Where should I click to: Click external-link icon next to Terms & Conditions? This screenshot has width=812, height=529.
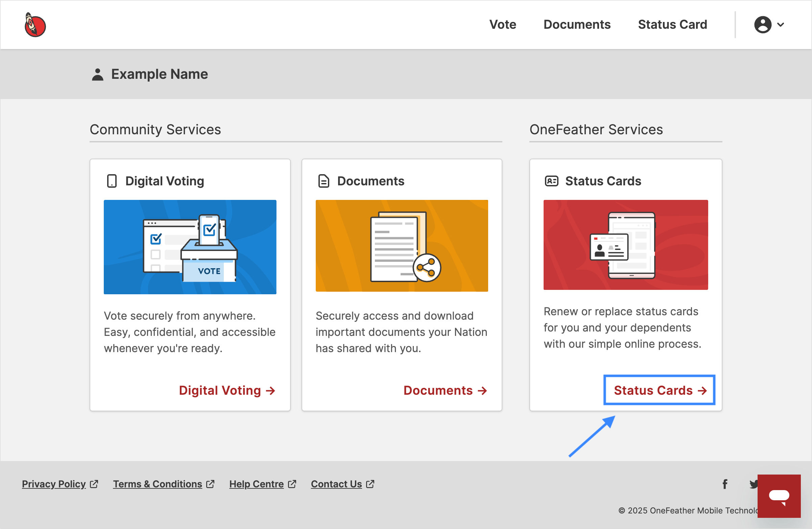210,484
